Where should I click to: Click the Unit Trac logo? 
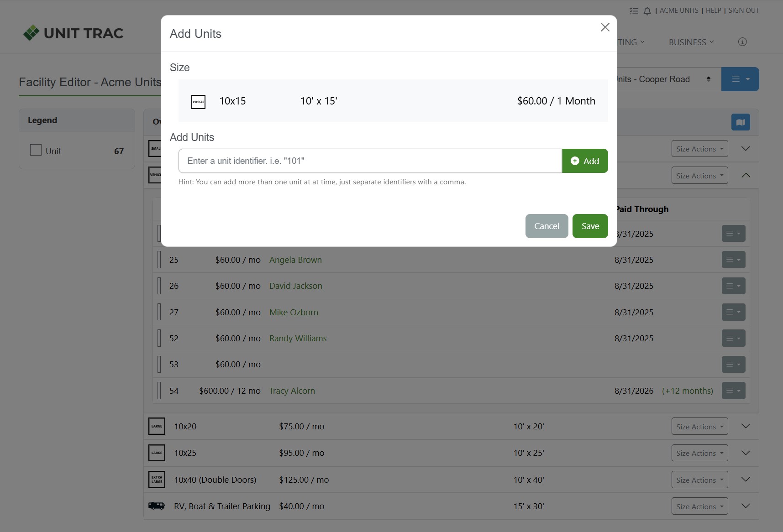74,33
